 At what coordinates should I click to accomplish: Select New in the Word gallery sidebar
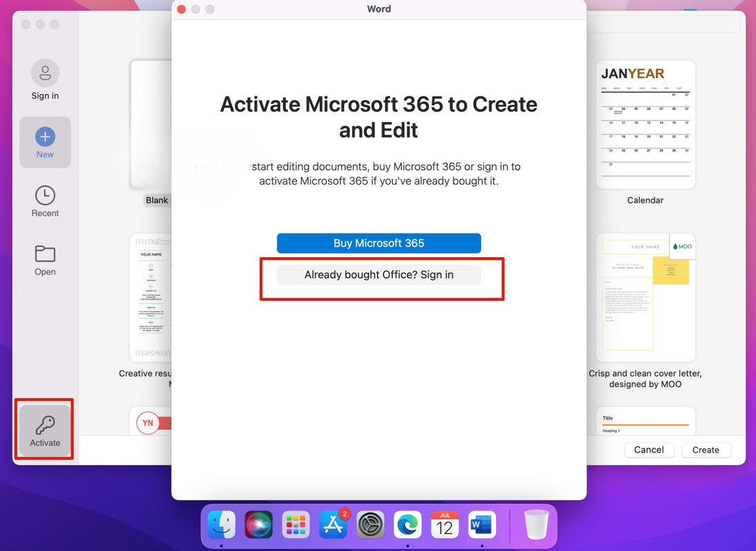click(45, 142)
